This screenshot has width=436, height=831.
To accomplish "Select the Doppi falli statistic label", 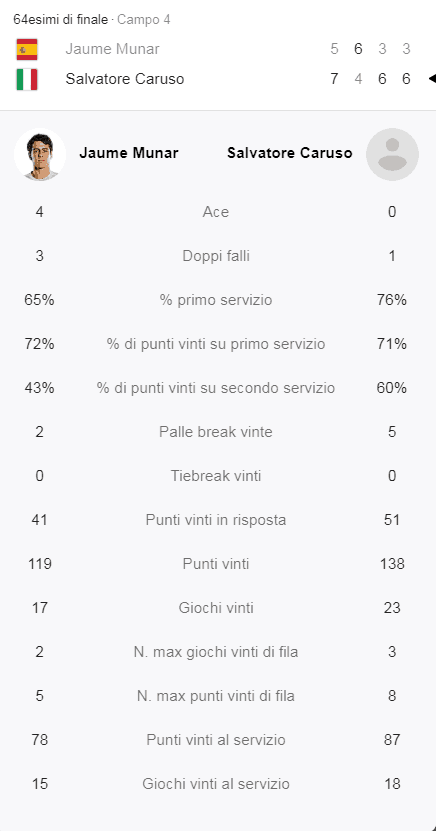I will tap(216, 256).
